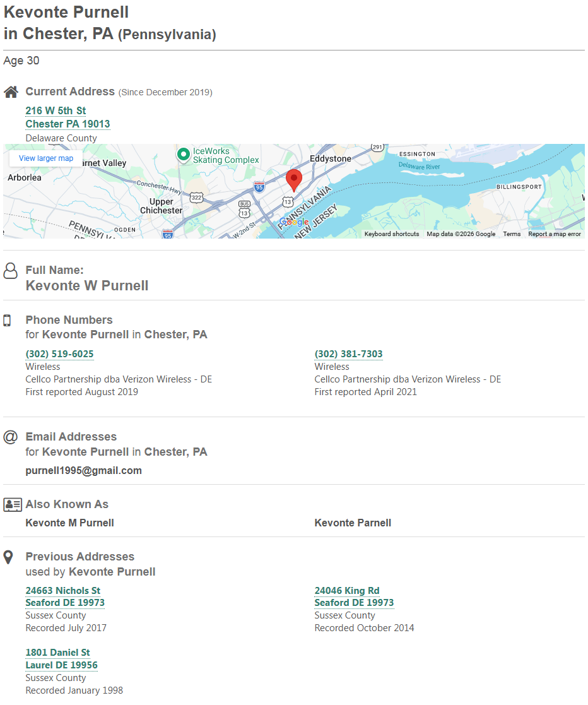
Task: Open the 24663 Nichols St previous address
Action: coord(62,591)
